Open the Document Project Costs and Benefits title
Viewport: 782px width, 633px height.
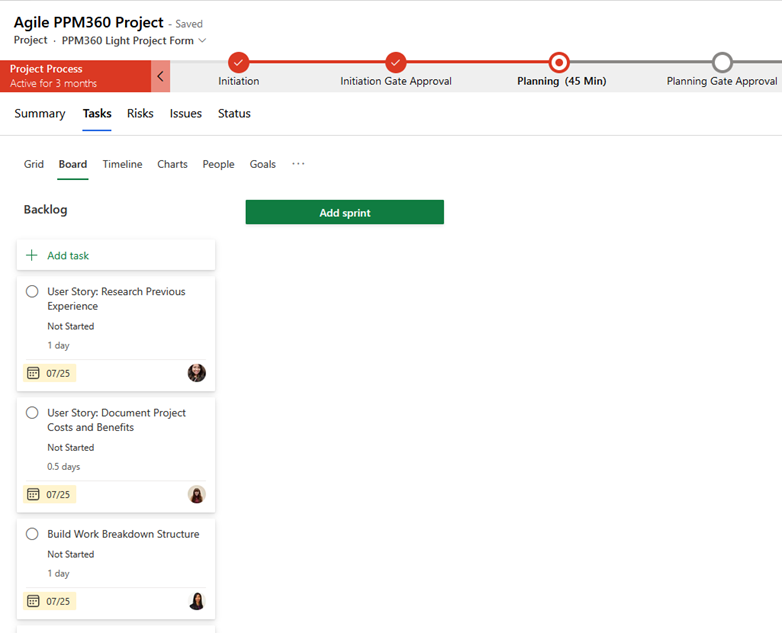[116, 420]
